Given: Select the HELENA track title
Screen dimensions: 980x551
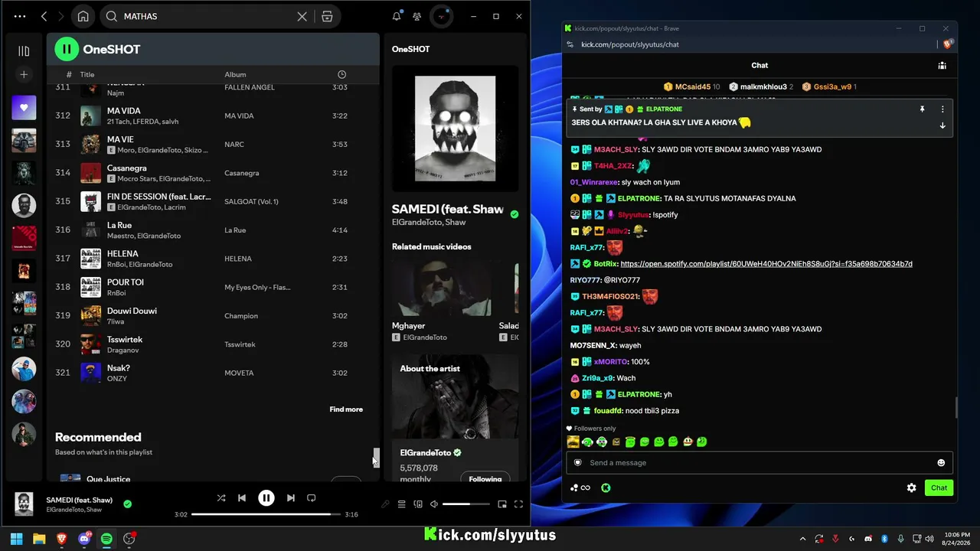Looking at the screenshot, I should point(122,254).
